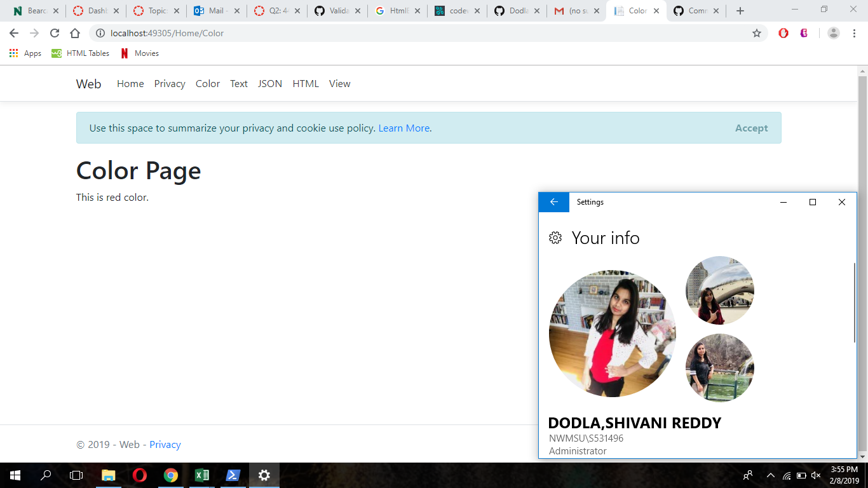Bookmark this page using the star icon
Screen dimensions: 868x488
(x=757, y=32)
